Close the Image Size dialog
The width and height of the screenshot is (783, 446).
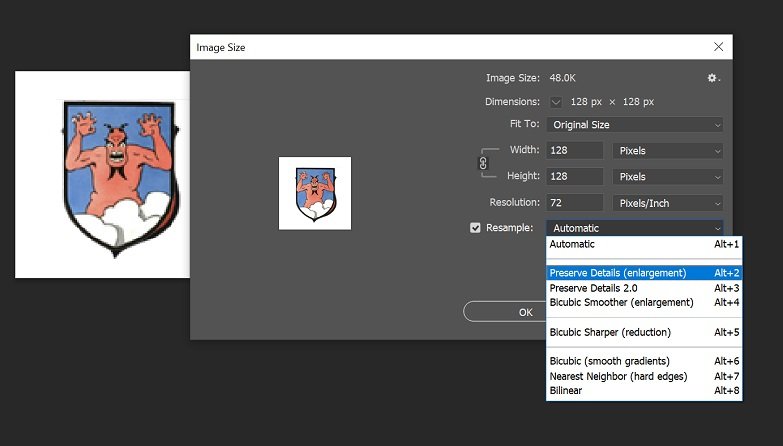point(718,47)
